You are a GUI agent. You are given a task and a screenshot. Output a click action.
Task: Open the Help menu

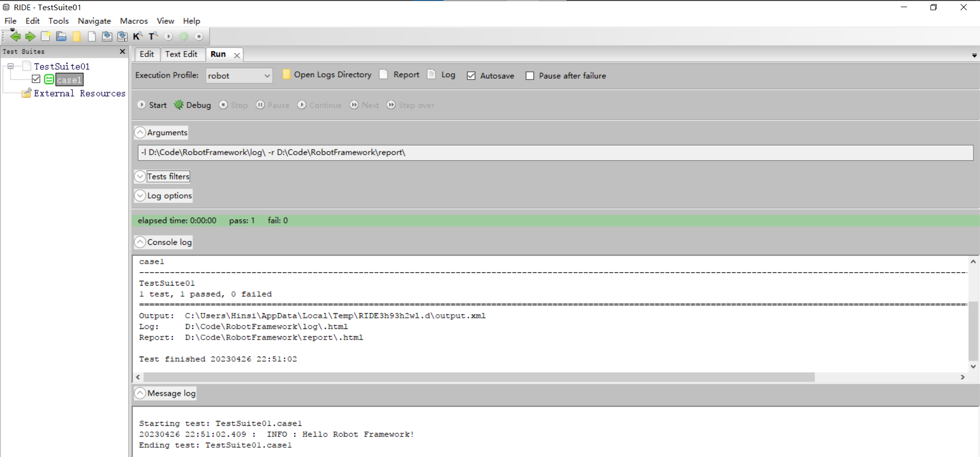pyautogui.click(x=191, y=21)
